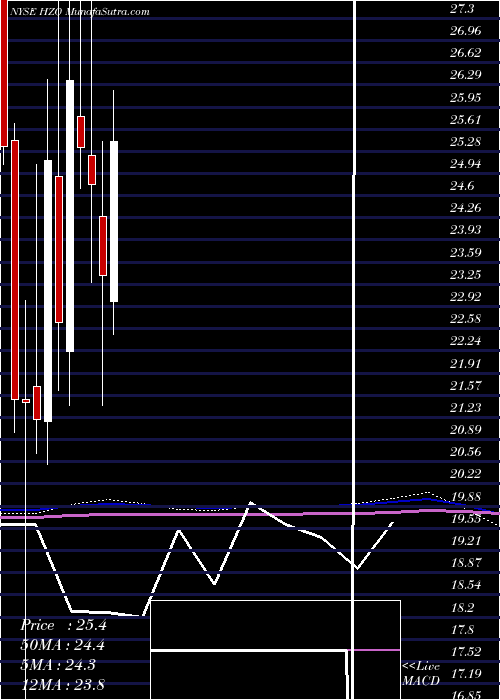Click the 17.8 price level label
This screenshot has width=500, height=700.
(462, 629)
